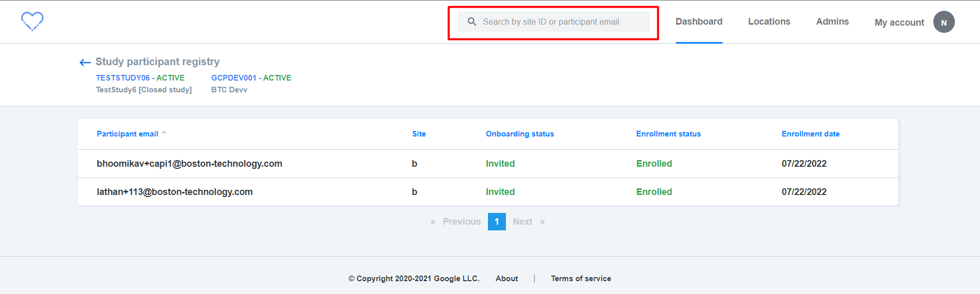Click site value b in bhoomikav row
This screenshot has width=980, height=294.
point(415,164)
